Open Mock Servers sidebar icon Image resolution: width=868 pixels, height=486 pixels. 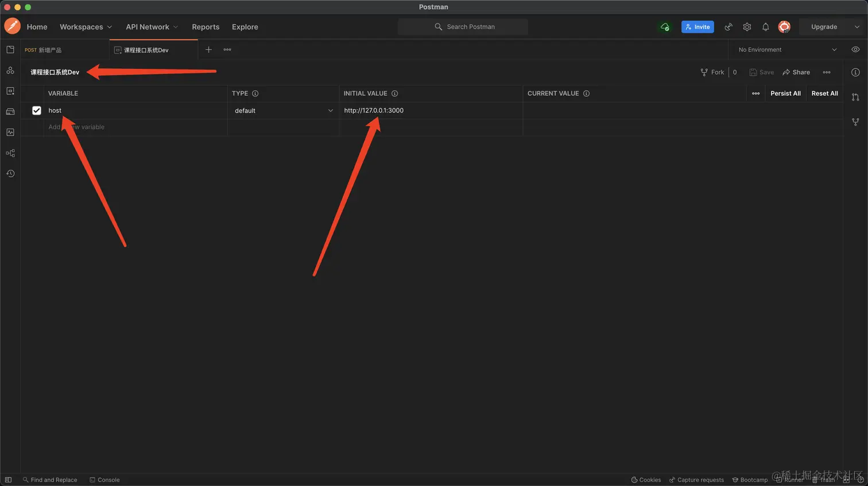pyautogui.click(x=10, y=112)
